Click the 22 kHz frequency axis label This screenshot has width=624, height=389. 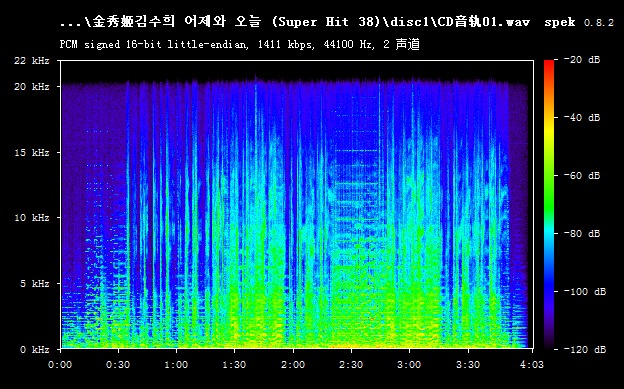click(x=31, y=61)
